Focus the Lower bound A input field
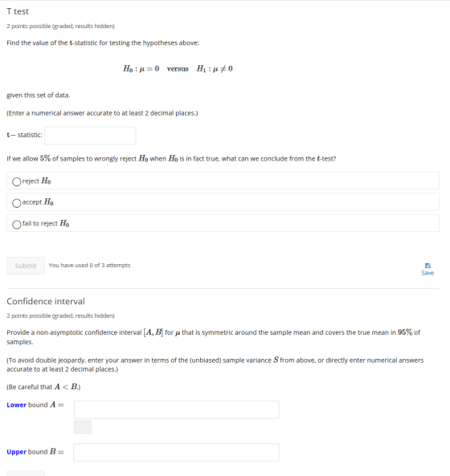Viewport: 450px width, 476px height. tap(177, 409)
